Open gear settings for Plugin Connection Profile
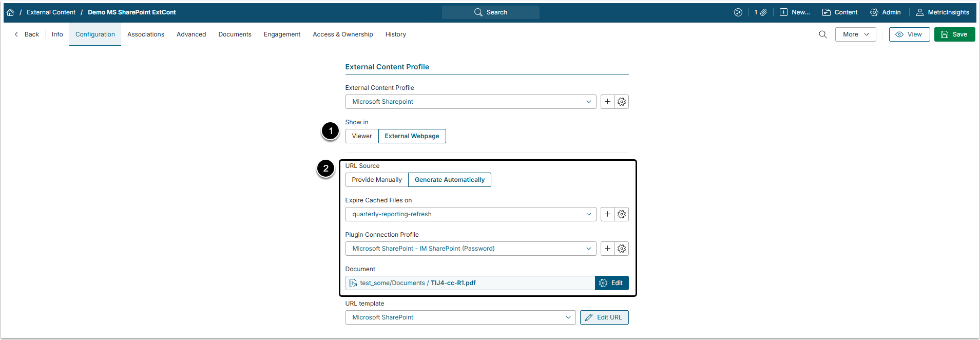980x340 pixels. click(x=622, y=249)
